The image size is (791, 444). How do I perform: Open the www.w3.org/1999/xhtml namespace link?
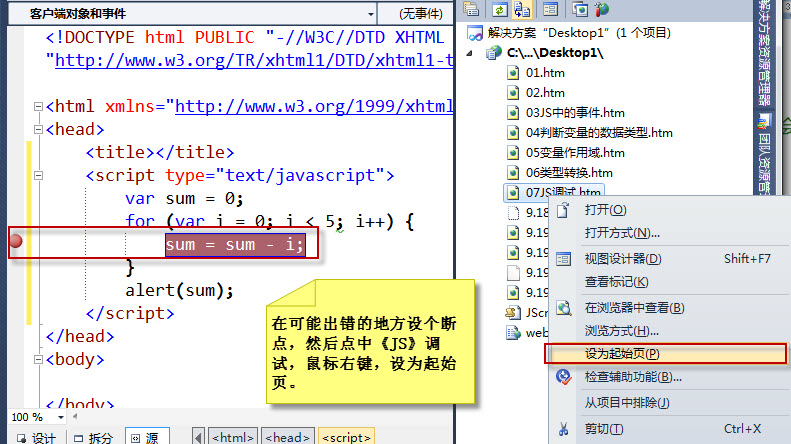click(314, 106)
